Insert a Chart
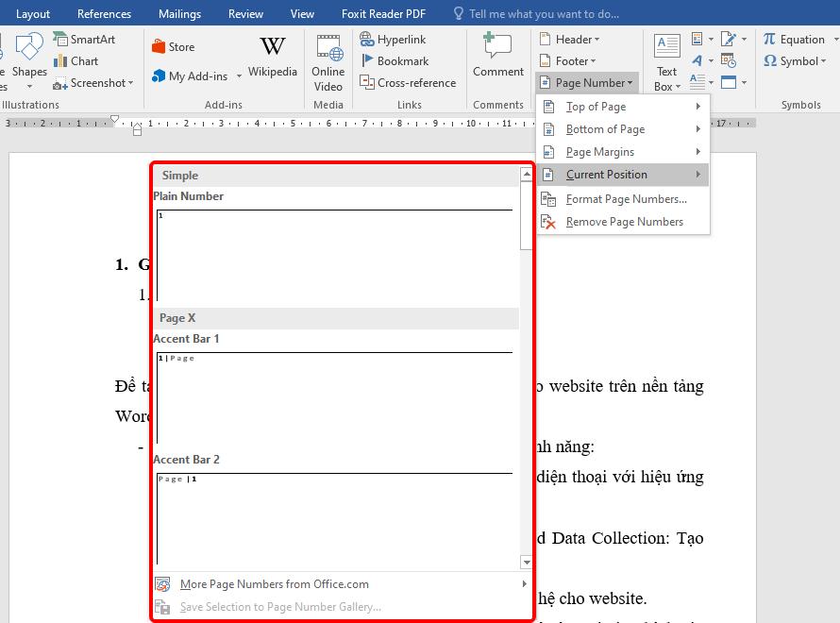This screenshot has width=840, height=623. click(x=77, y=61)
